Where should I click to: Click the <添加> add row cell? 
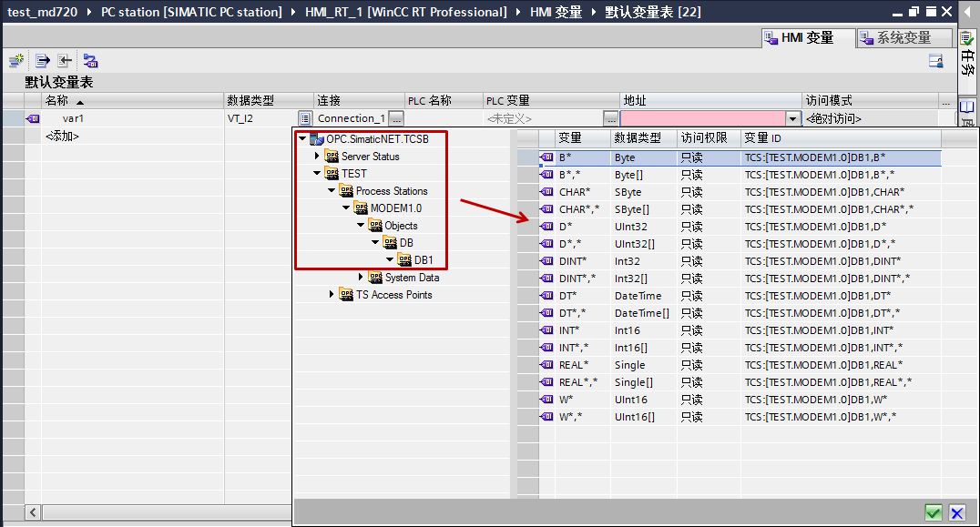pyautogui.click(x=63, y=137)
